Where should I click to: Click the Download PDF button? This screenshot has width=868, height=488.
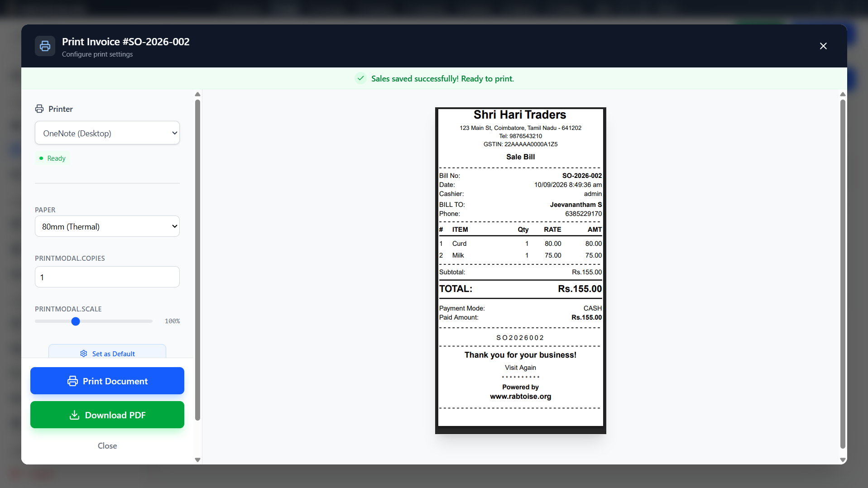(107, 415)
